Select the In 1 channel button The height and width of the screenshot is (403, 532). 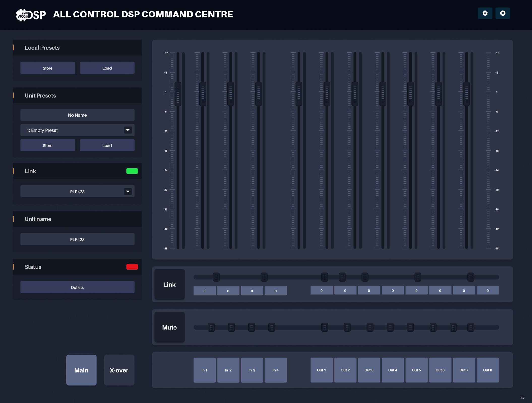click(204, 370)
